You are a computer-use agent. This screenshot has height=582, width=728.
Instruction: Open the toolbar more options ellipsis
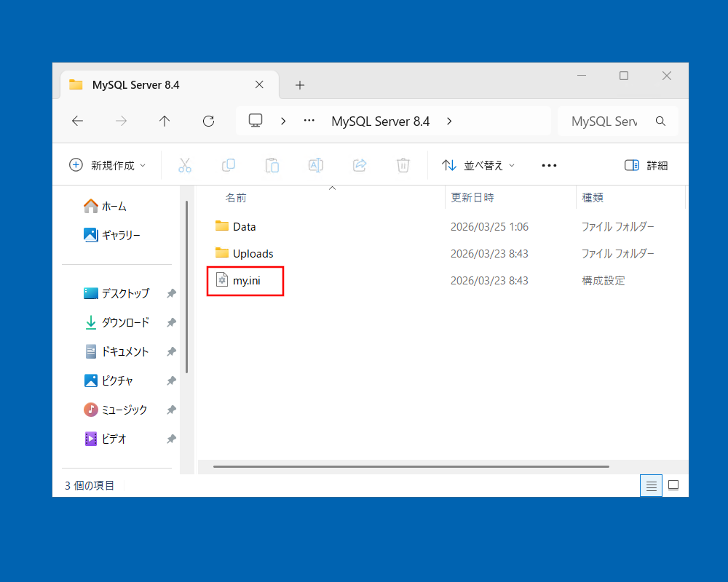click(549, 165)
